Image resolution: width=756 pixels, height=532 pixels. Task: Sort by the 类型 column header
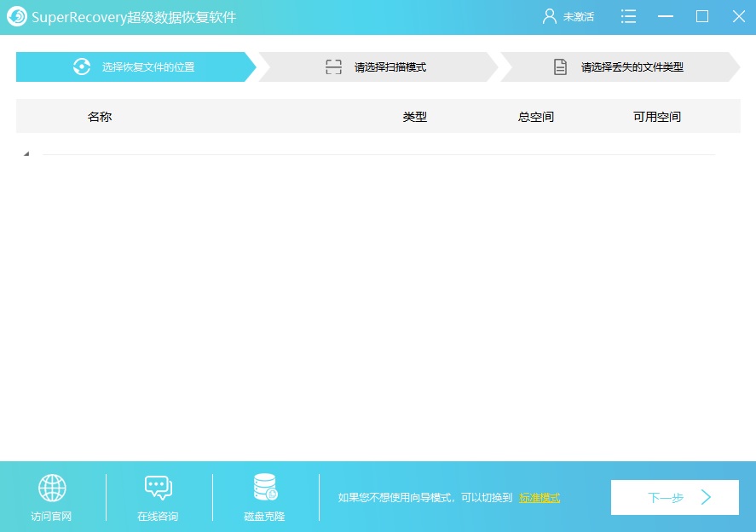click(414, 117)
